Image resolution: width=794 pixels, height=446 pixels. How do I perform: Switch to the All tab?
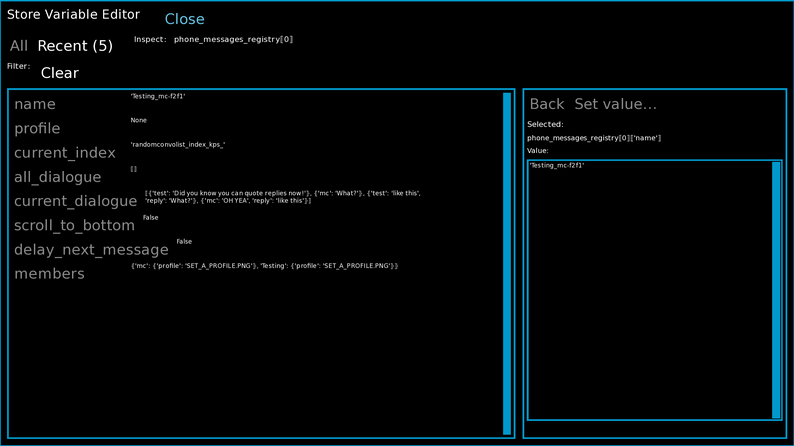[x=19, y=46]
